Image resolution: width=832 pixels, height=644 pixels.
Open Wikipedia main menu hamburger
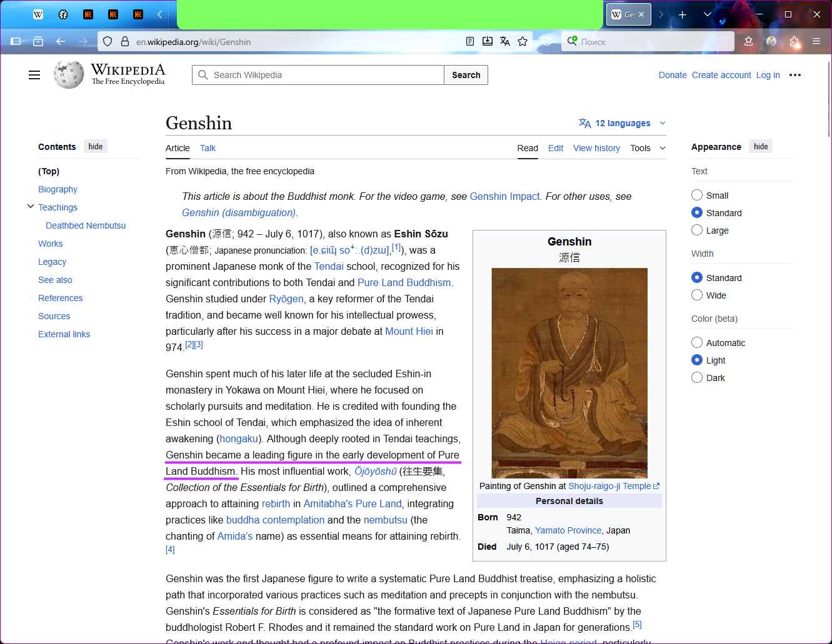point(34,75)
